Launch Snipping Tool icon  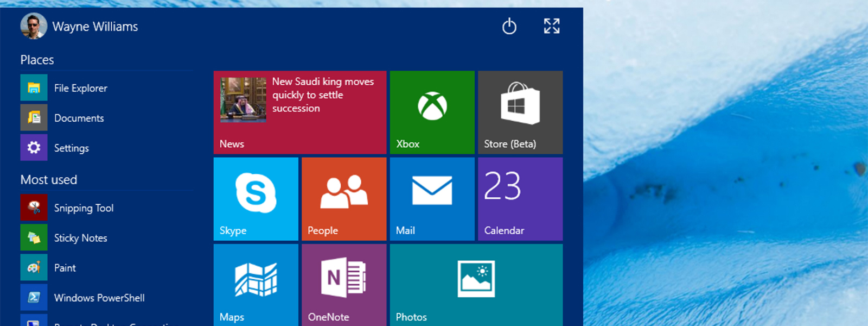click(34, 208)
